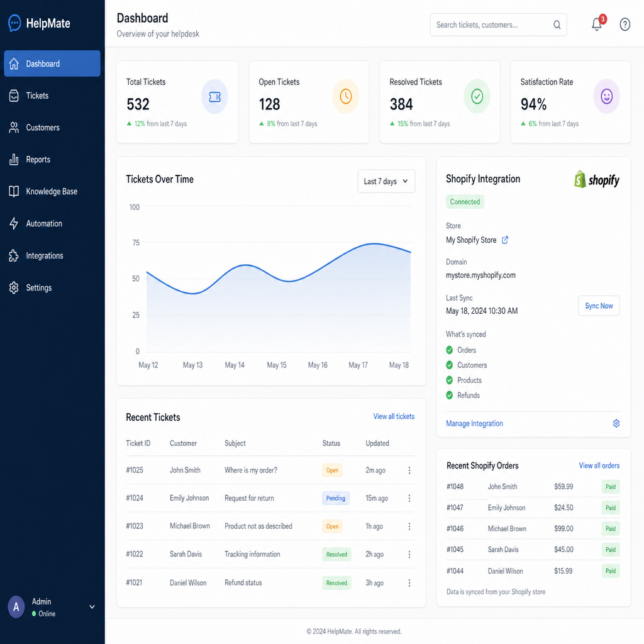The width and height of the screenshot is (644, 644).
Task: Click Sarah Davis in Recent Shopify Orders
Action: 503,550
